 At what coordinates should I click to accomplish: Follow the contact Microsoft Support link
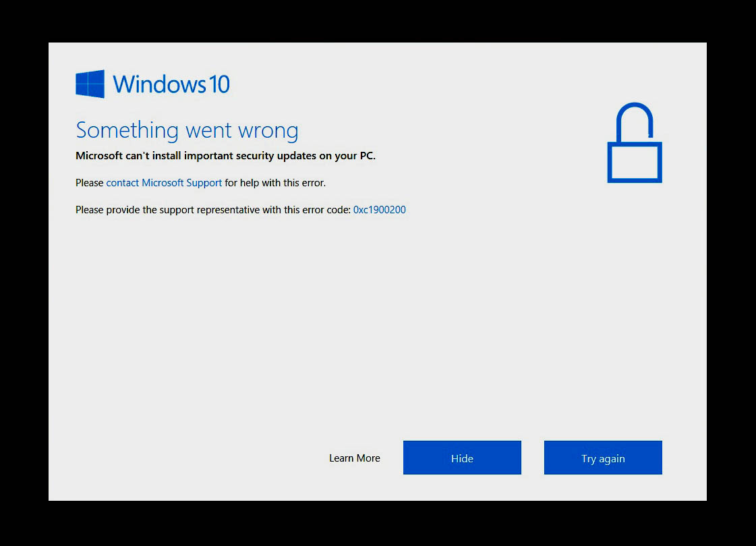[x=164, y=183]
